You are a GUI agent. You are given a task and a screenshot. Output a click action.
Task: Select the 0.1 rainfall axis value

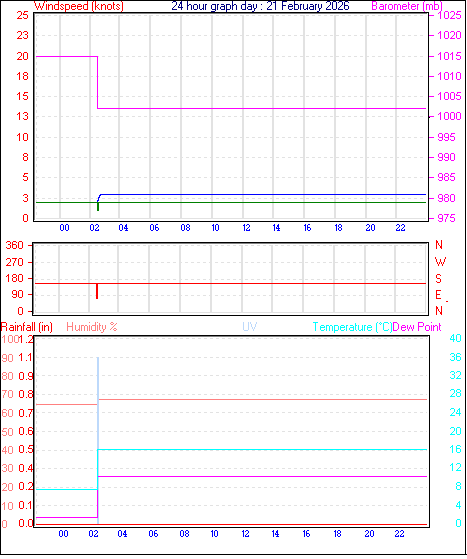(26, 505)
